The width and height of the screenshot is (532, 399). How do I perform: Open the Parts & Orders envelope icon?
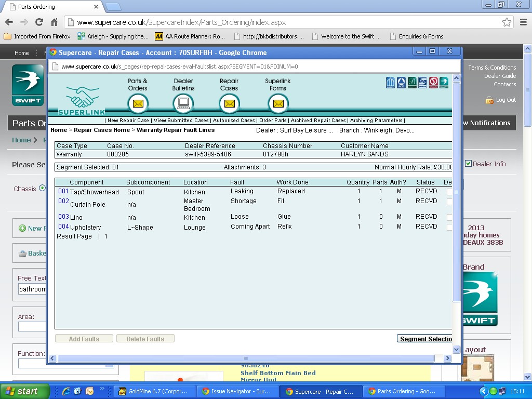point(138,103)
